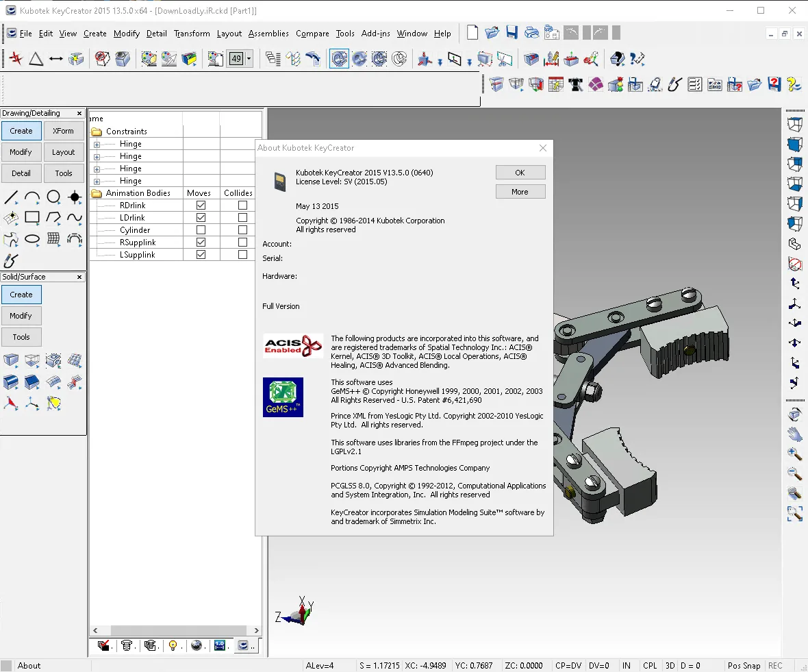Click the tree panel horizontal scrollbar
This screenshot has height=672, width=808.
(178, 630)
